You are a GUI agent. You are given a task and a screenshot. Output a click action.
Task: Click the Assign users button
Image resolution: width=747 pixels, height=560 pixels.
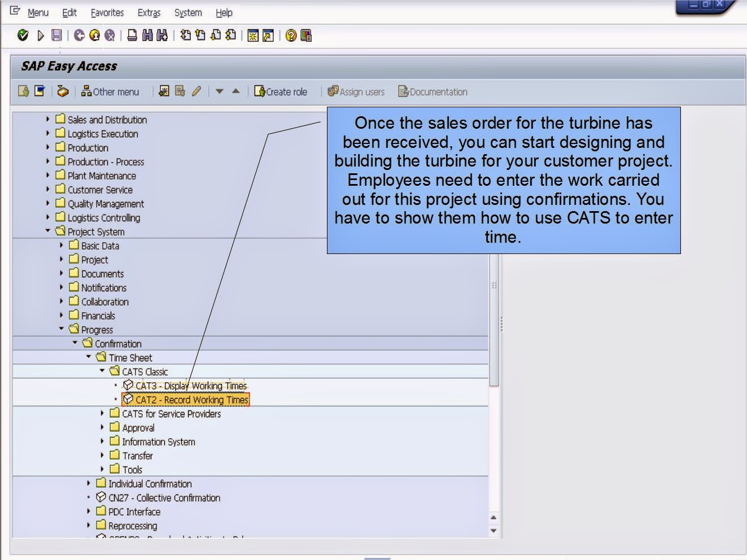point(356,91)
